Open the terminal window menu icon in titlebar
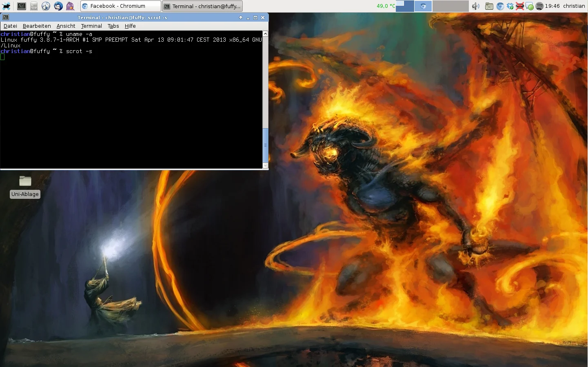Image resolution: width=588 pixels, height=367 pixels. coord(6,18)
